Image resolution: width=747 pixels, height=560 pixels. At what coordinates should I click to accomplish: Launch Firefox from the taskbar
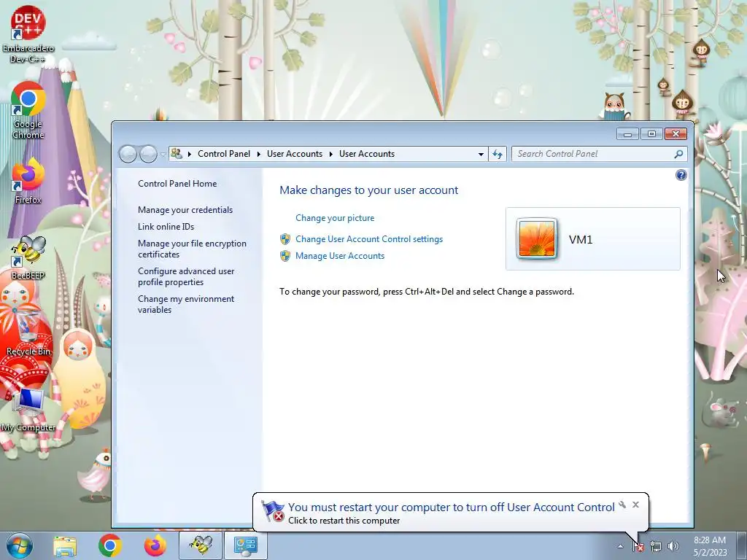tap(155, 545)
